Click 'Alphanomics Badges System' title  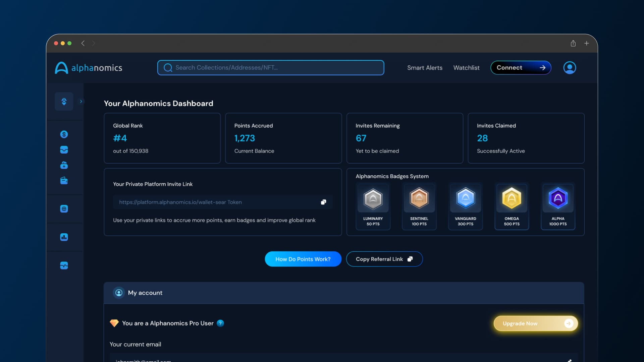[392, 176]
